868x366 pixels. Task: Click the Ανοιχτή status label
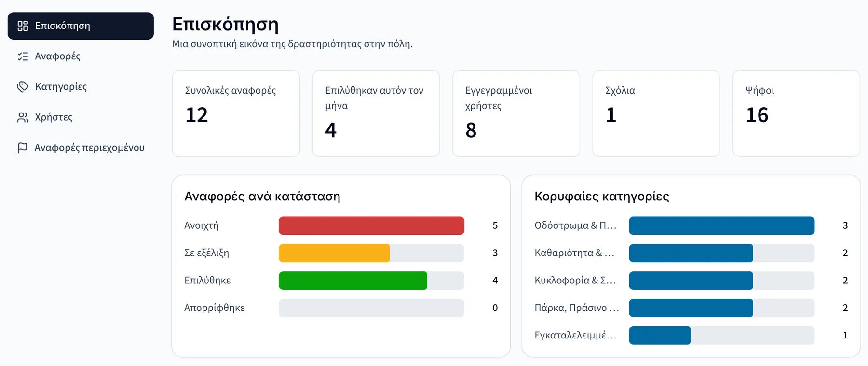pyautogui.click(x=202, y=226)
